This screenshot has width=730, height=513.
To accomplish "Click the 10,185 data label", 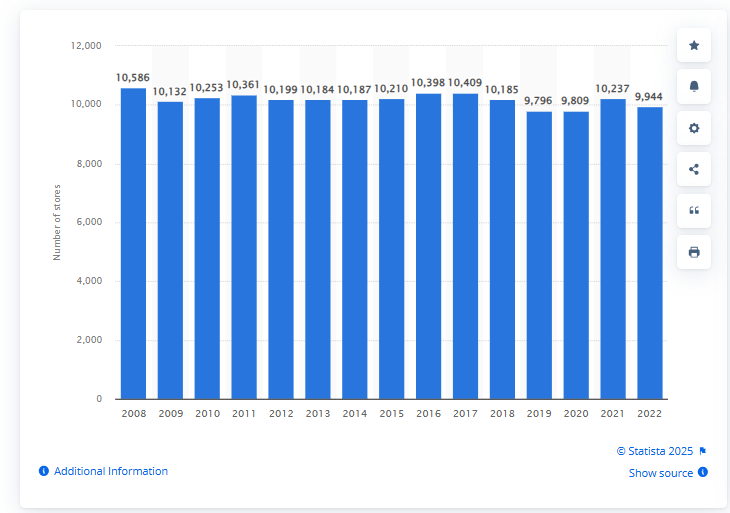I will coord(501,89).
